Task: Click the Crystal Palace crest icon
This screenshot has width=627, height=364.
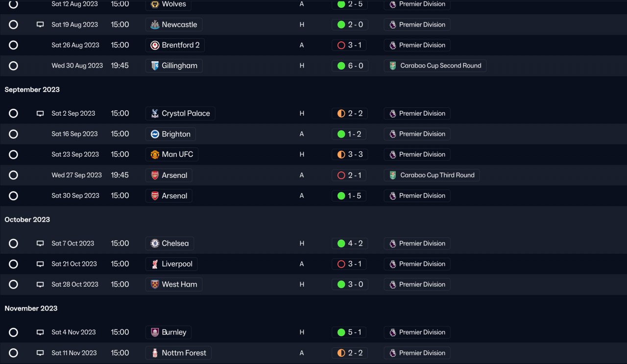Action: click(x=154, y=113)
